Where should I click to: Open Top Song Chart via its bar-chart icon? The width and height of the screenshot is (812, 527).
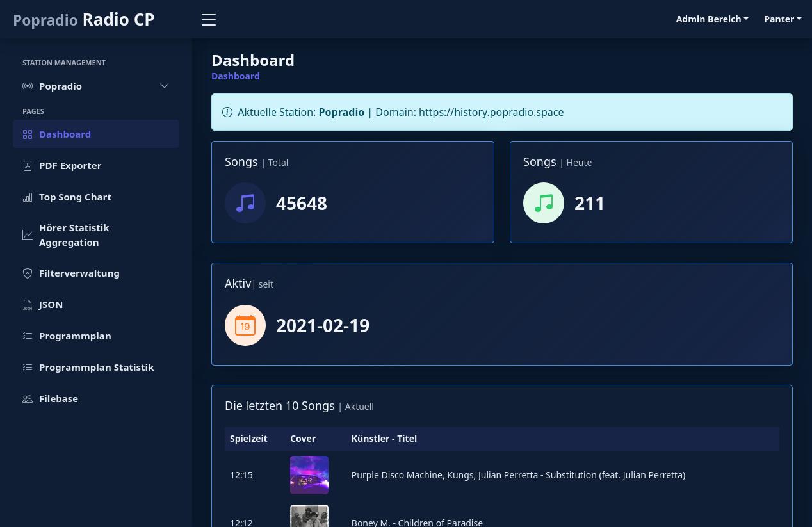[28, 197]
